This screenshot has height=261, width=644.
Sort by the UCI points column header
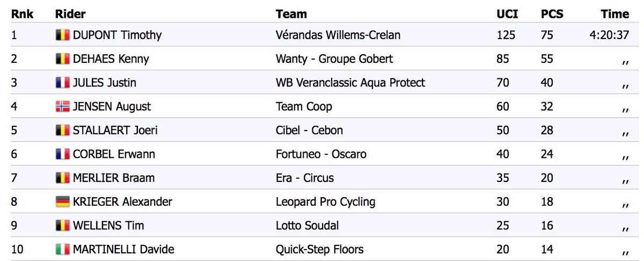click(x=507, y=14)
